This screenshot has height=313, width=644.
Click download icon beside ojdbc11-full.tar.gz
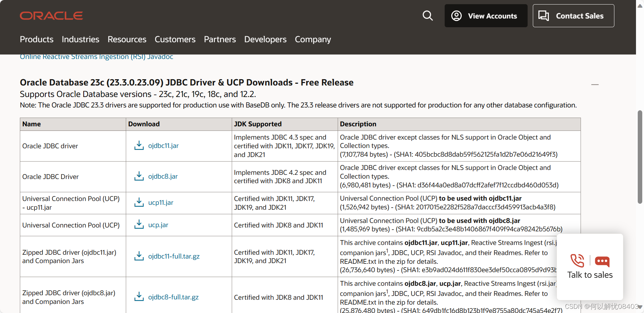(x=139, y=256)
